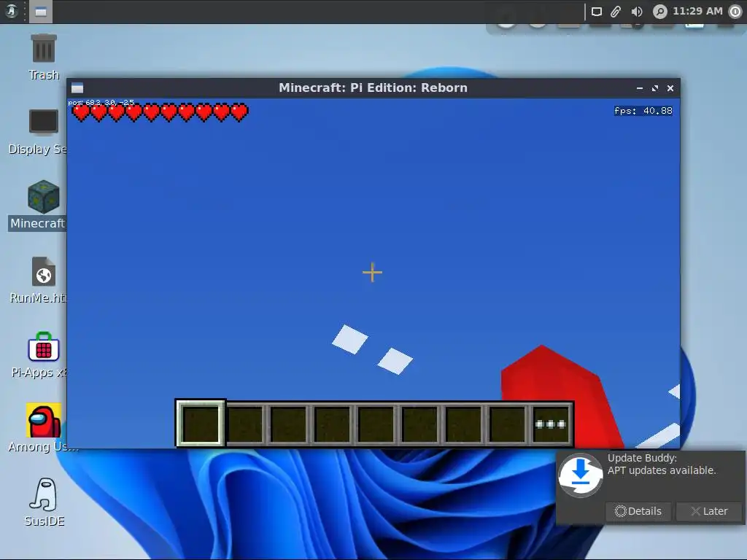
Task: Close the Minecraft: Pi Edition window
Action: click(x=670, y=88)
